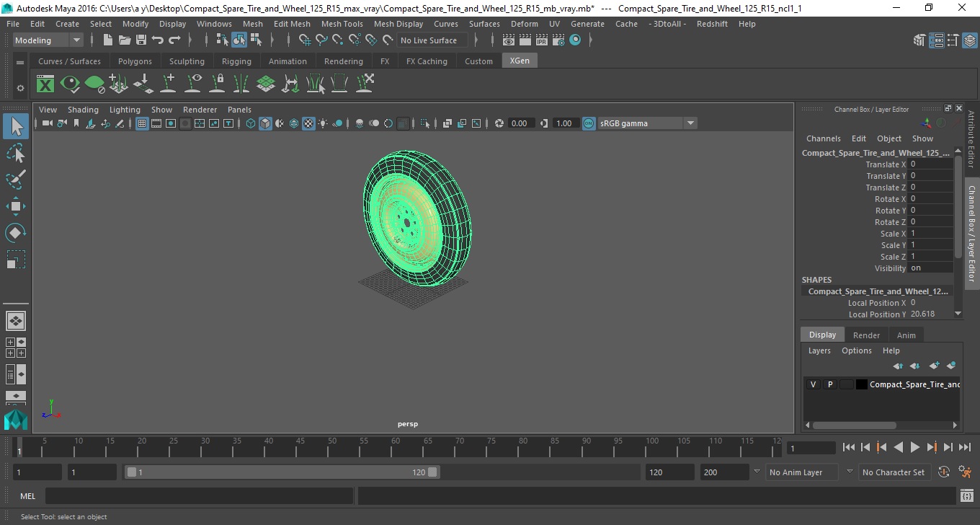Open the Modeling menu set dropdown
Viewport: 980px width, 525px height.
click(x=48, y=40)
